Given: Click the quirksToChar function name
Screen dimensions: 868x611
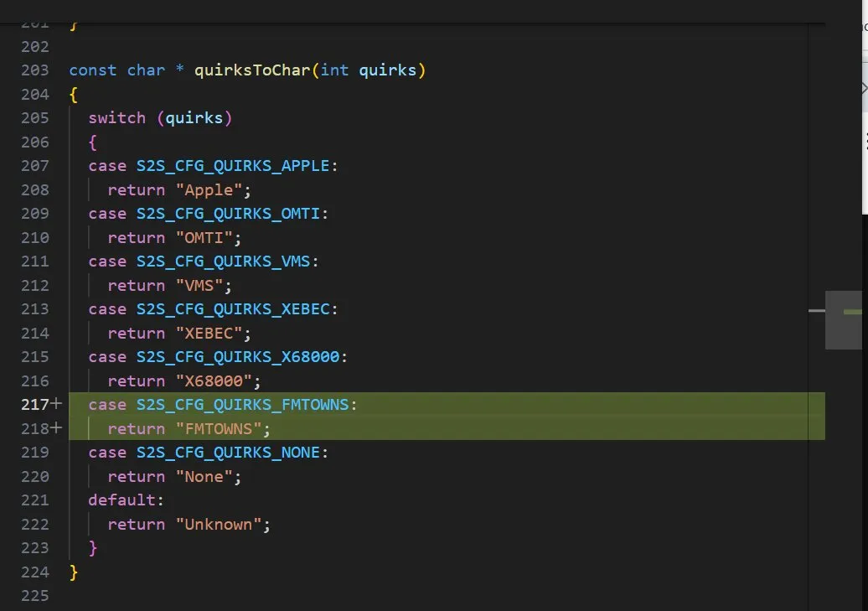Looking at the screenshot, I should (252, 70).
